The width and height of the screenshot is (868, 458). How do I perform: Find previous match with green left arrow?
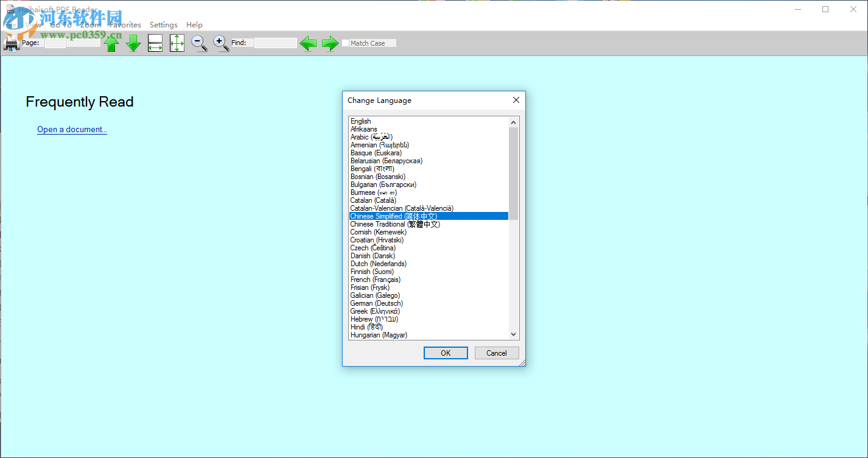point(308,43)
